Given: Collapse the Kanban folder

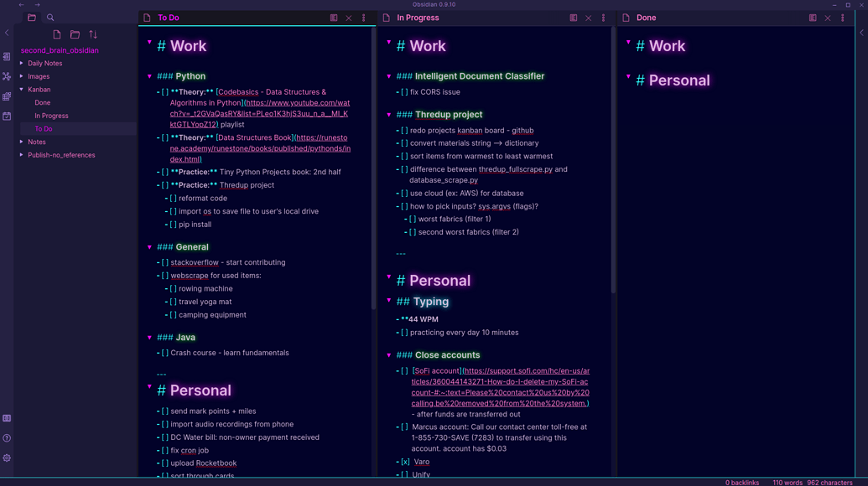Looking at the screenshot, I should tap(20, 89).
